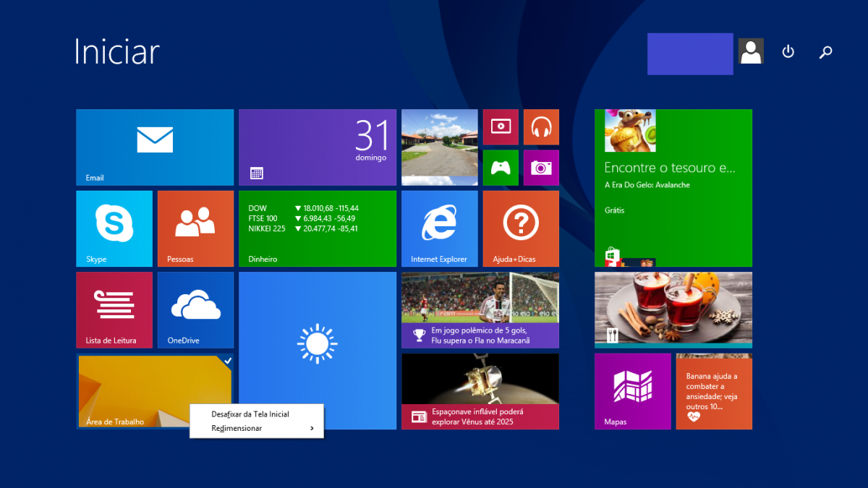868x488 pixels.
Task: Open the Email tile
Action: tap(155, 147)
